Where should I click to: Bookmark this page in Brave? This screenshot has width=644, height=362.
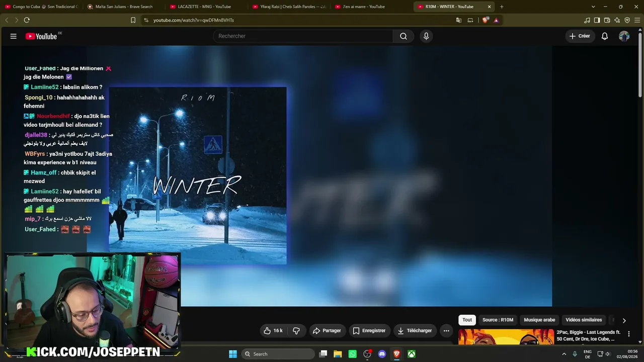click(133, 20)
